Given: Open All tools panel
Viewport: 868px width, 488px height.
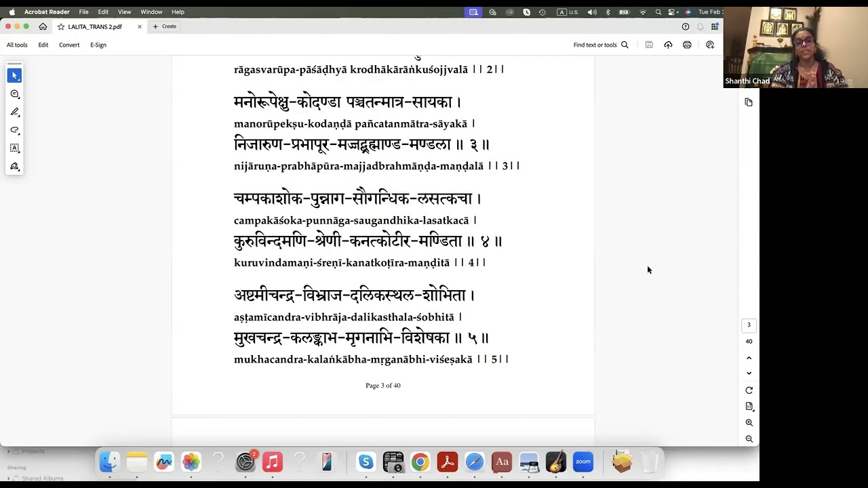Looking at the screenshot, I should coord(17,45).
